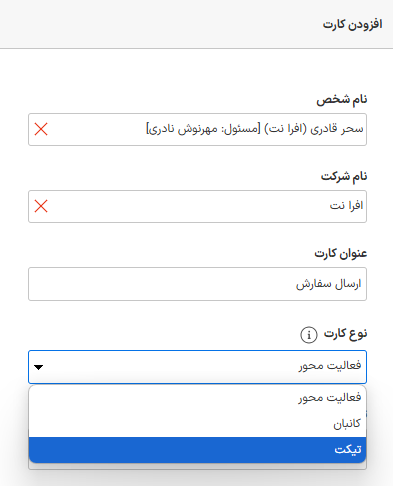Image resolution: width=393 pixels, height=486 pixels.
Task: Choose کانبان from the dropdown list
Action: [197, 424]
